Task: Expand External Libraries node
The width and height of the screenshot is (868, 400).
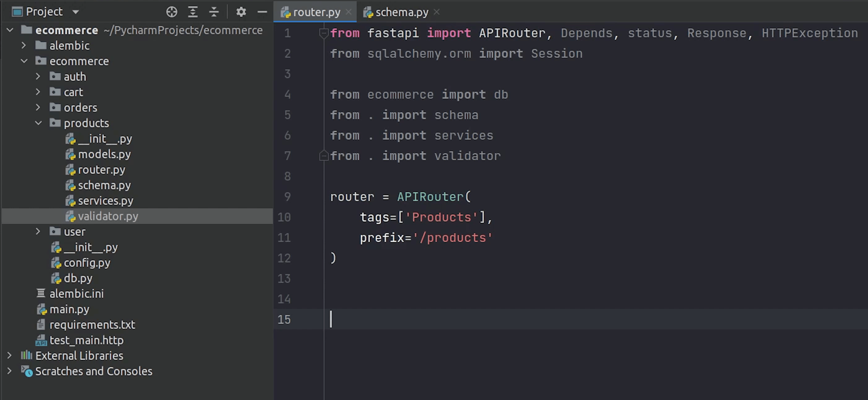Action: click(x=9, y=356)
